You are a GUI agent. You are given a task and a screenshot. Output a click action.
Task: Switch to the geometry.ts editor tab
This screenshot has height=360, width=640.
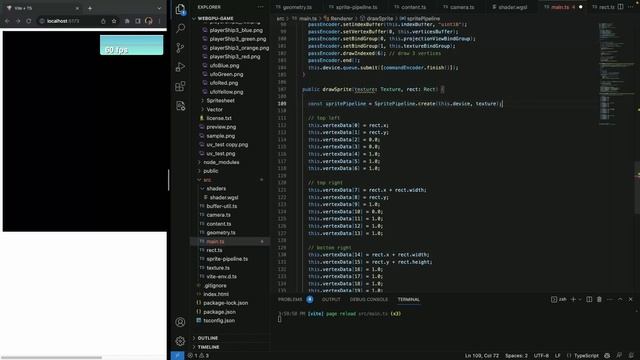point(297,7)
